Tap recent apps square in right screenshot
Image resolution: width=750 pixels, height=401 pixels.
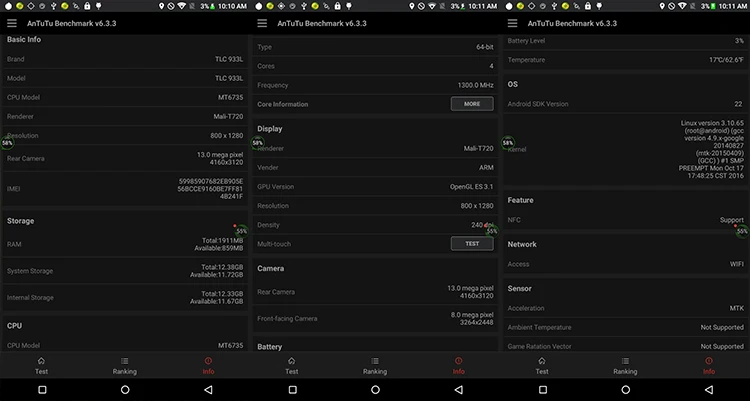coord(543,390)
